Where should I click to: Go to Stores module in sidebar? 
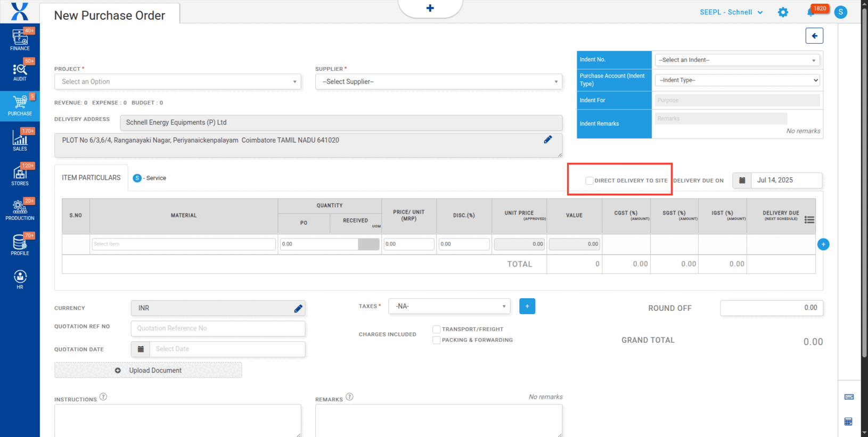coord(20,175)
